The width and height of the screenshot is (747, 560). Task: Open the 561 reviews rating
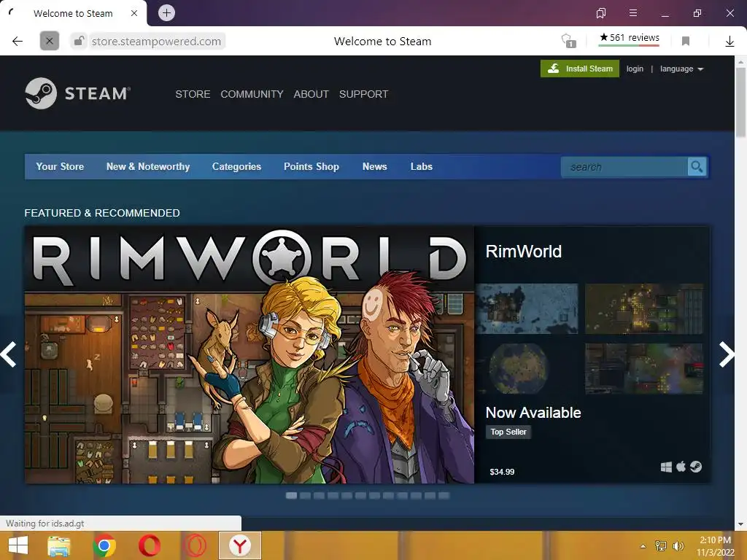629,38
